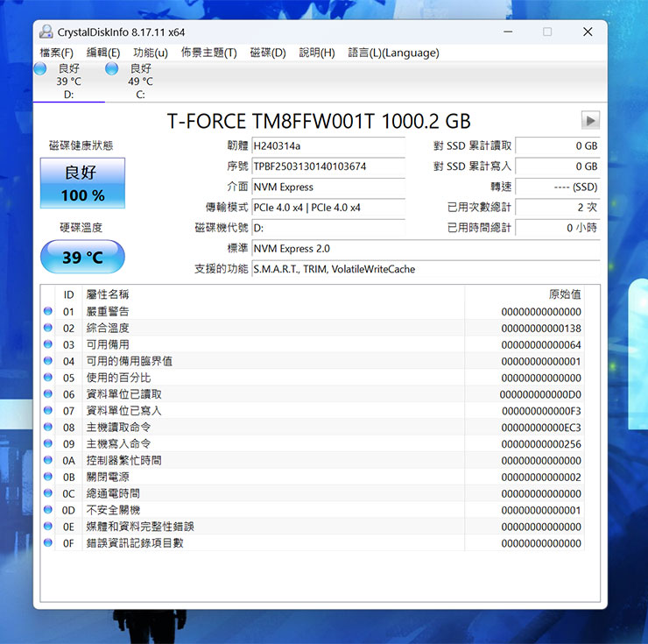Click raw value 0000000000002
The height and width of the screenshot is (644, 648).
click(x=541, y=478)
